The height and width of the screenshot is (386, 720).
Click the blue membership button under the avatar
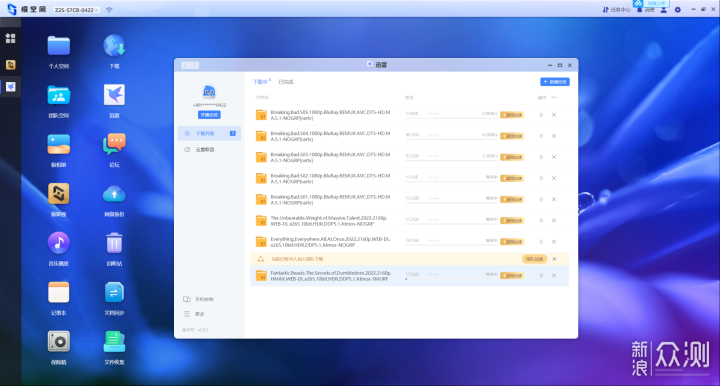[x=209, y=115]
